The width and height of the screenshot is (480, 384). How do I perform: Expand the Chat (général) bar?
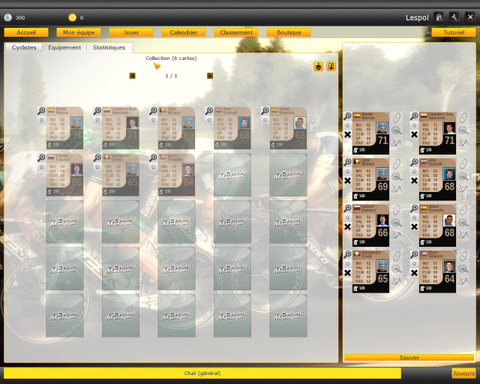(202, 373)
